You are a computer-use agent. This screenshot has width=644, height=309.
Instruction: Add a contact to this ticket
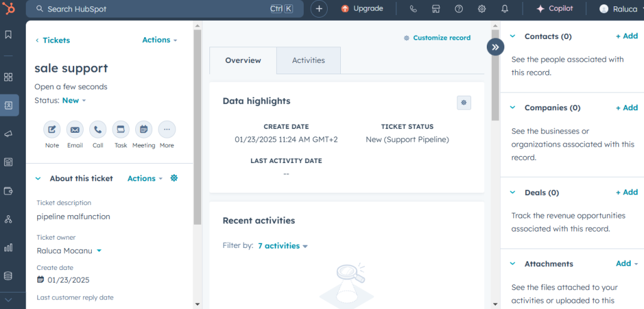(627, 36)
